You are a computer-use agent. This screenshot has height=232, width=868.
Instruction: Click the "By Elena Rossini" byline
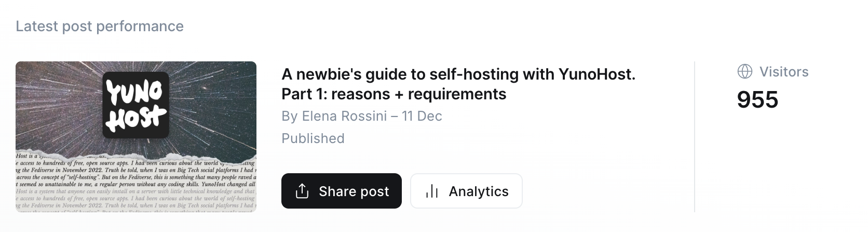[334, 116]
